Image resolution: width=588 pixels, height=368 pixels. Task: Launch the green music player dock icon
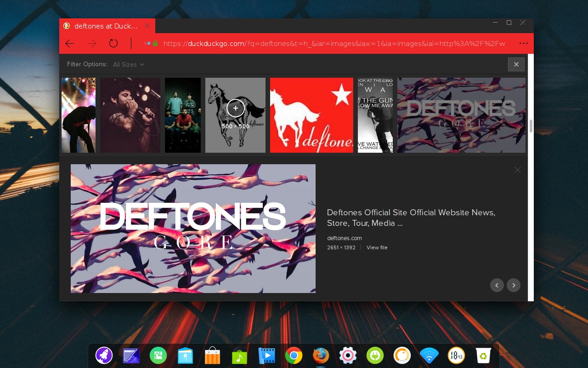pyautogui.click(x=239, y=356)
